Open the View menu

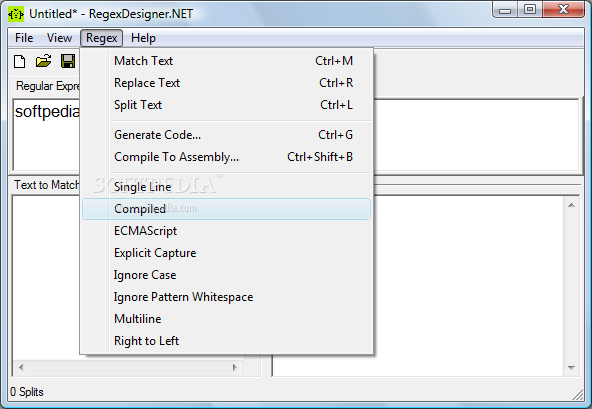tap(59, 38)
